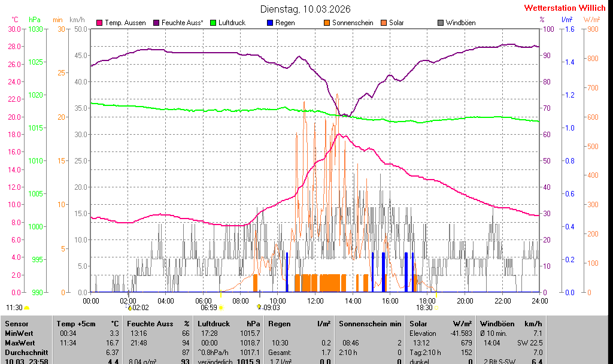This screenshot has height=364, width=613.
Task: Select the Luftdruck hPa column header
Action: (x=229, y=323)
